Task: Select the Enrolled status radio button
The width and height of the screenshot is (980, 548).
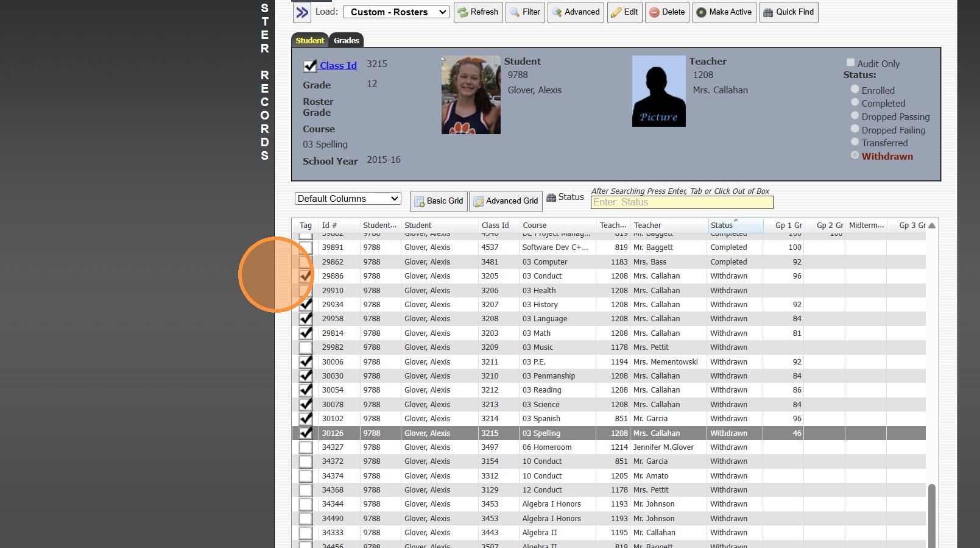Action: coord(855,89)
